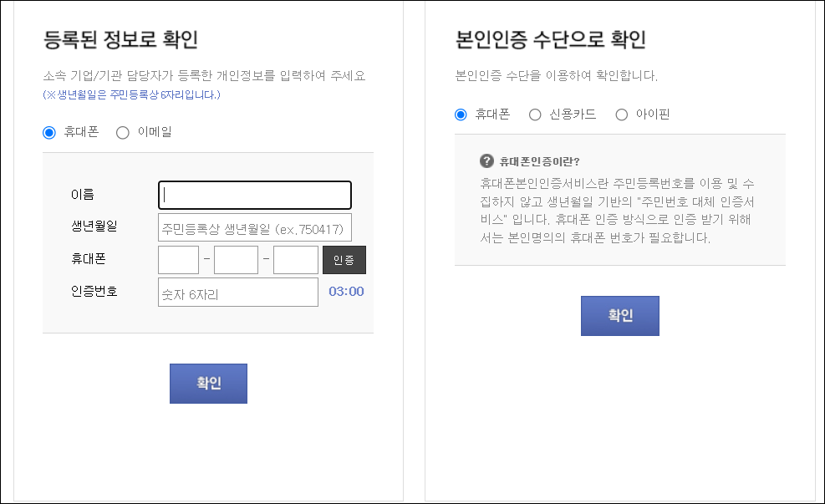The image size is (825, 504).
Task: Click 확인 on the right verification panel
Action: coord(619,315)
